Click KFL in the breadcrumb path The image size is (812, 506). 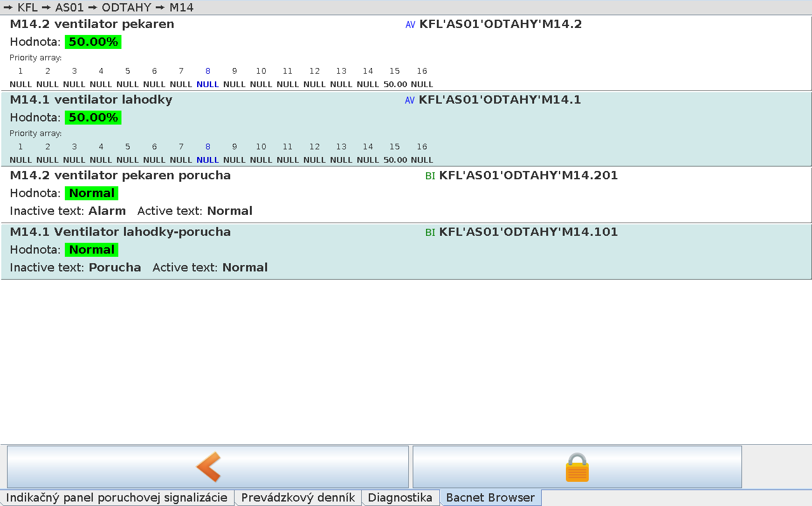pos(27,8)
